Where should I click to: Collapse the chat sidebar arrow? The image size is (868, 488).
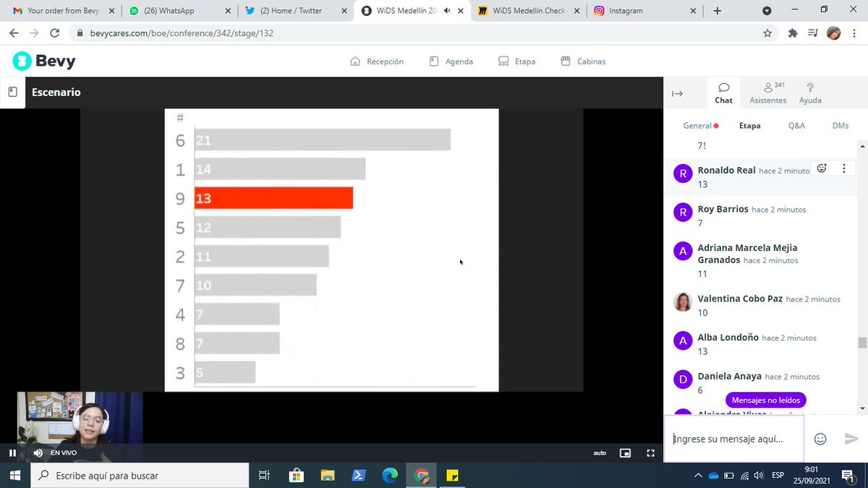pos(678,93)
